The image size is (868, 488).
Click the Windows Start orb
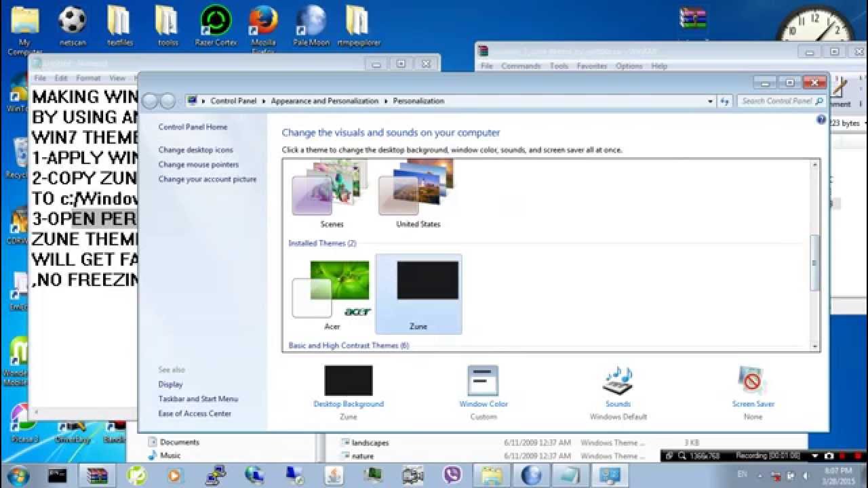point(18,474)
